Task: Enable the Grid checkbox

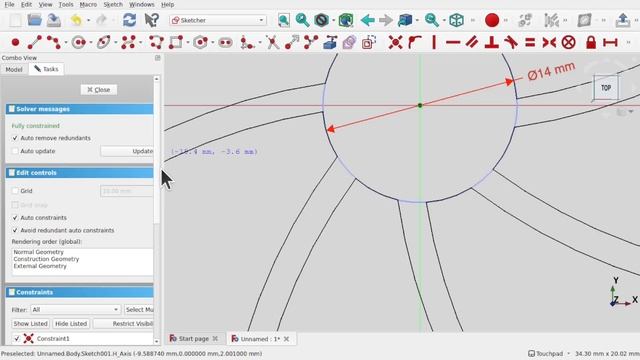Action: [15, 191]
